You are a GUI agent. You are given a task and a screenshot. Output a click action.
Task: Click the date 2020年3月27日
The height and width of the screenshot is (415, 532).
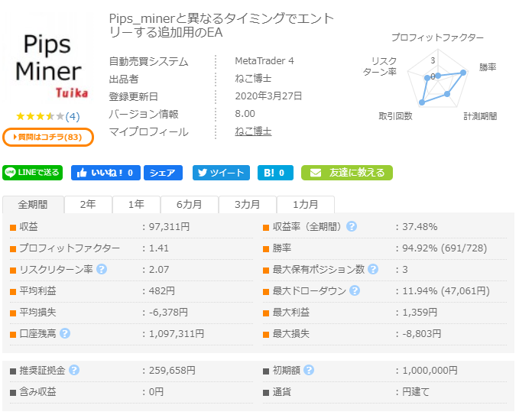point(268,96)
